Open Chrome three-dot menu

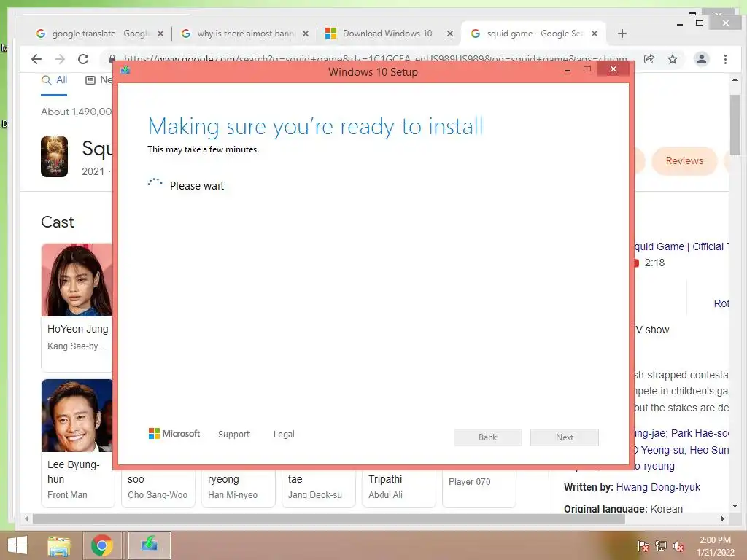tap(725, 59)
